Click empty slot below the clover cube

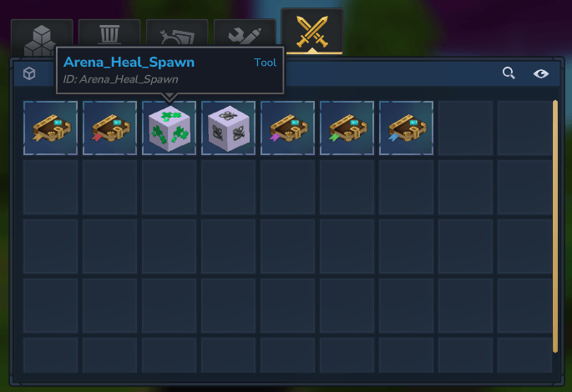pos(169,187)
